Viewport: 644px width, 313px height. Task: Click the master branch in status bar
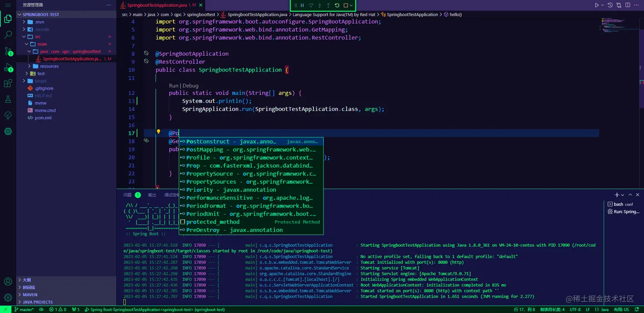pyautogui.click(x=24, y=310)
